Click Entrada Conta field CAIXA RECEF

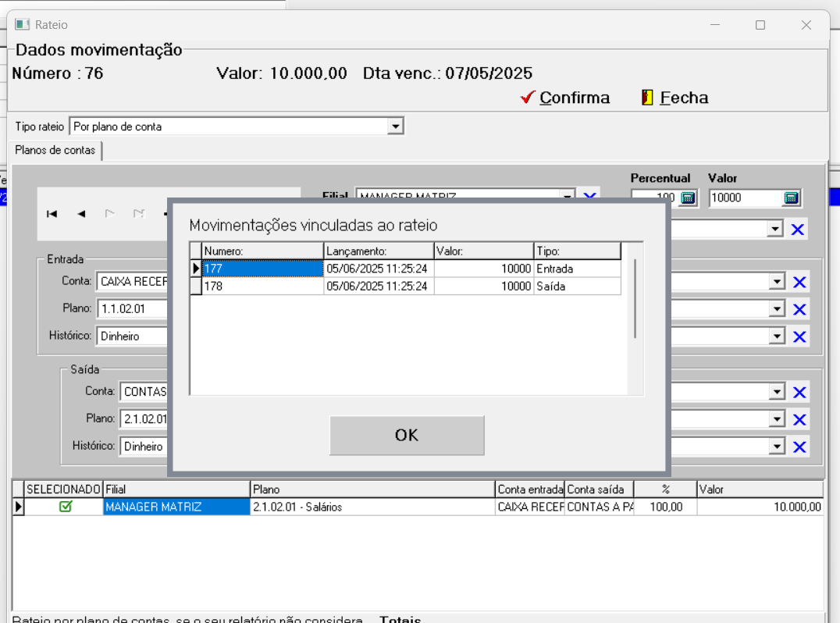point(132,281)
